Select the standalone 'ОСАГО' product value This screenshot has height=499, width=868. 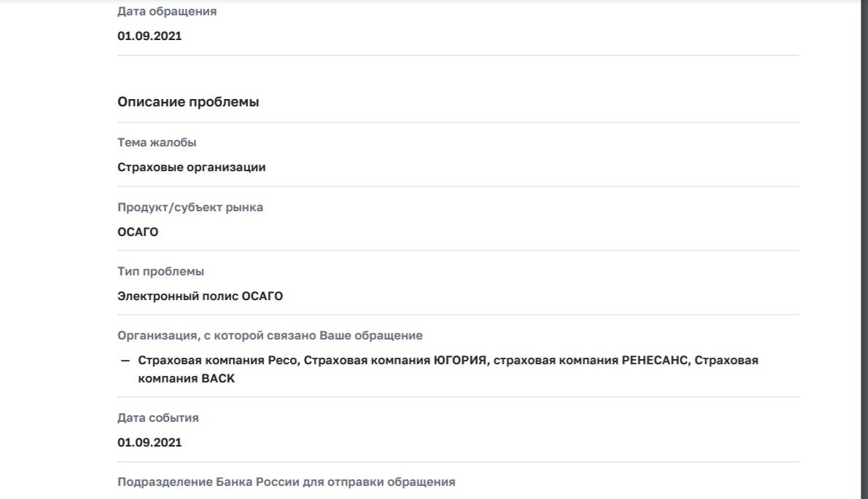click(138, 232)
